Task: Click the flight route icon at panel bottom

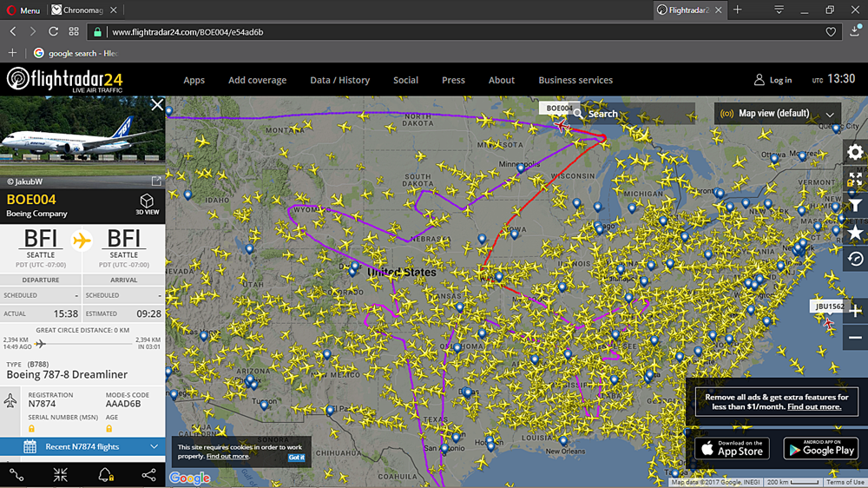Action: coord(16,475)
